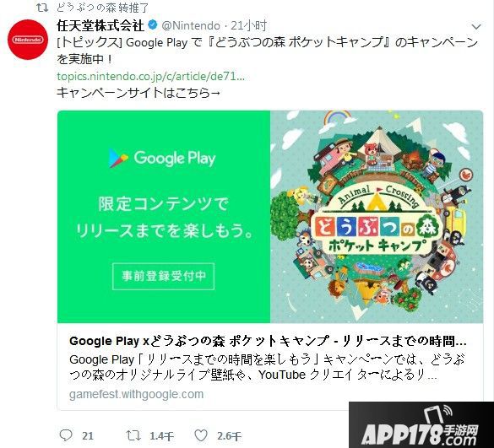Image resolution: width=494 pixels, height=448 pixels.
Task: Open gamefest.withgoogle.com domain link
Action: tap(137, 394)
